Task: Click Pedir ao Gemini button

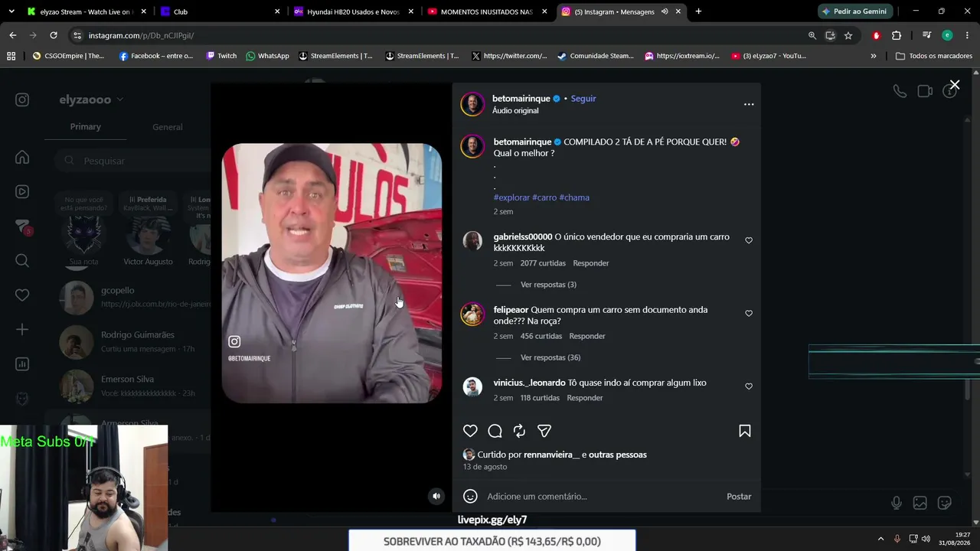Action: 854,11
